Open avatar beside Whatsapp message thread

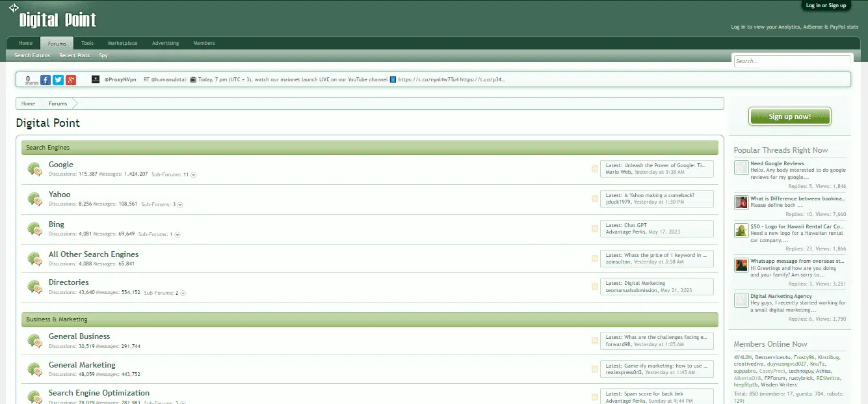click(x=741, y=265)
